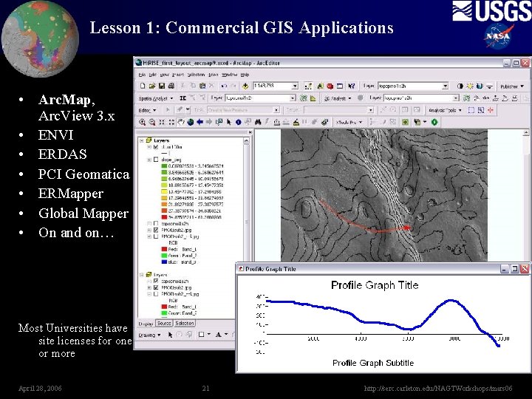Select the Pan hand tool
This screenshot has height=399, width=532.
click(181, 122)
